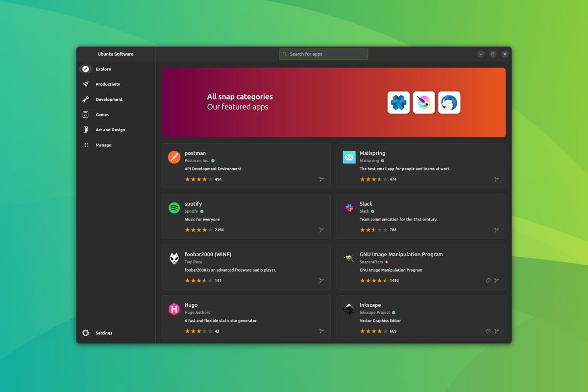Click the Thunderbird icon in the featured banner

[449, 102]
